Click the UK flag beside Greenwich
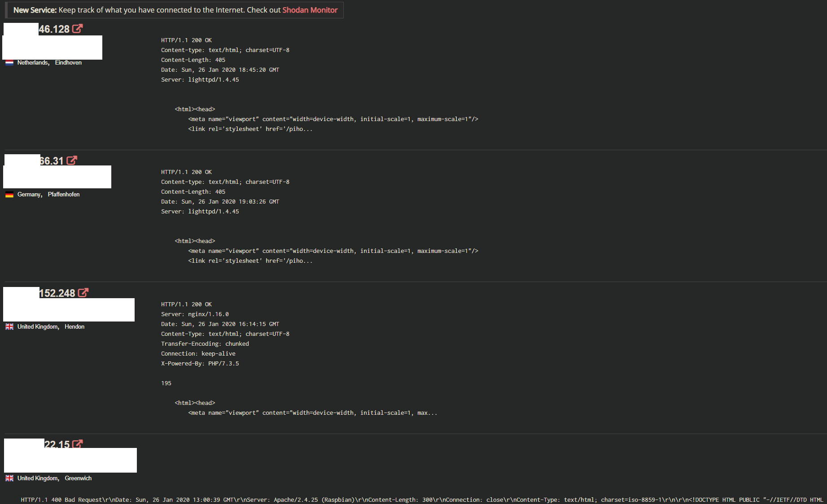 coord(9,478)
